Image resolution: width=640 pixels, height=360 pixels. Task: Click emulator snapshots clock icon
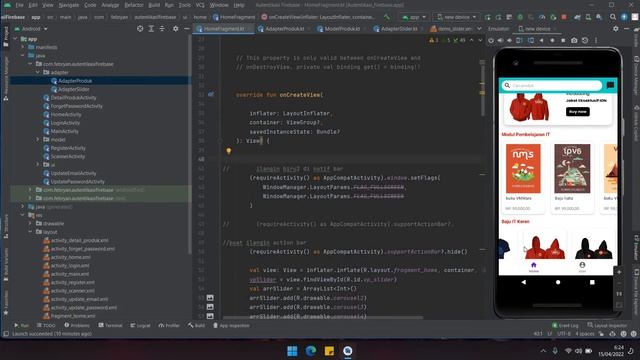coord(585,40)
